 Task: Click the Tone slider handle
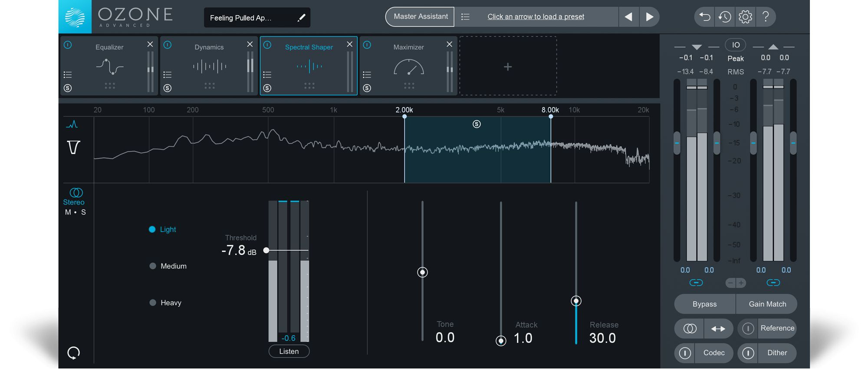pos(422,272)
